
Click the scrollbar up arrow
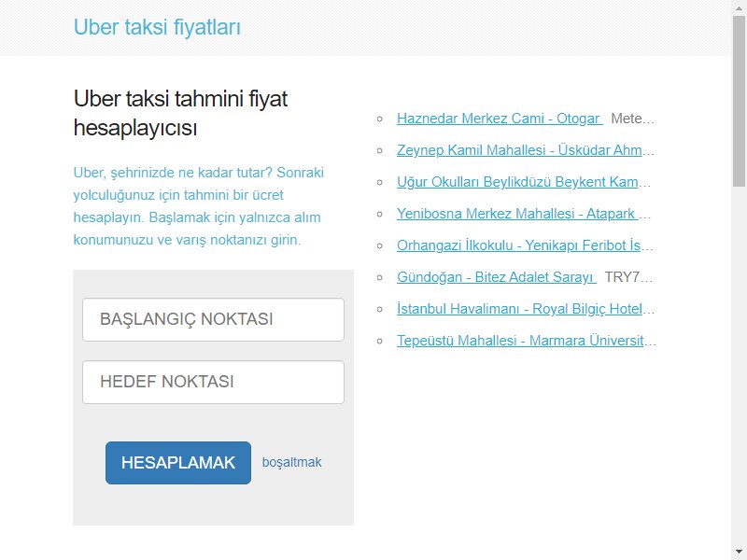(x=739, y=7)
